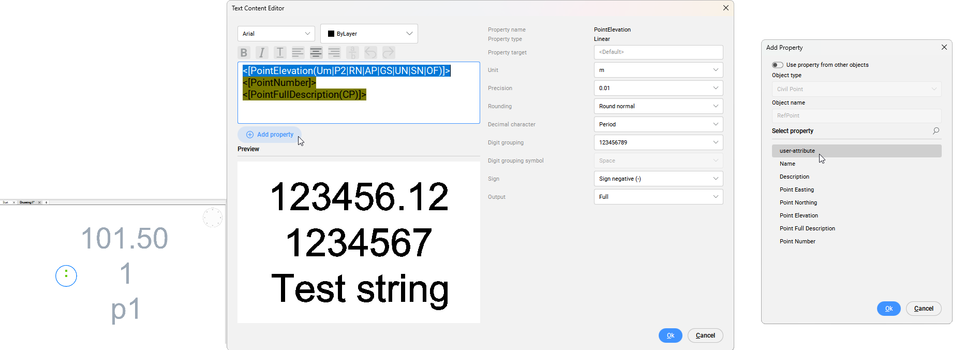Open the ByLayer color picker

(369, 34)
